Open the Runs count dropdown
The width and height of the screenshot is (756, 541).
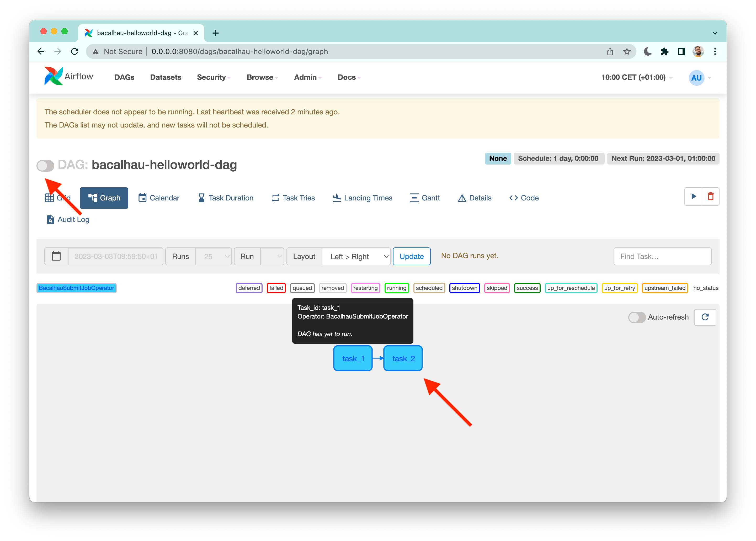tap(214, 256)
